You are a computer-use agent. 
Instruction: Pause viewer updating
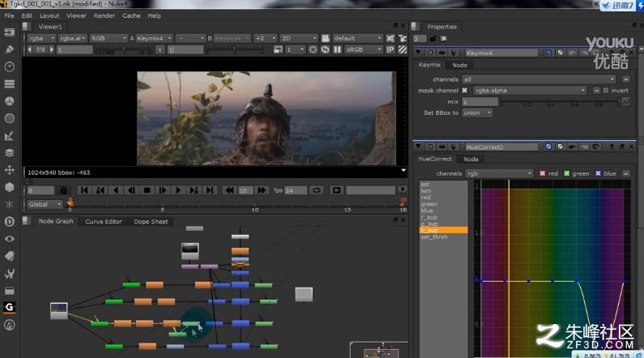337,49
